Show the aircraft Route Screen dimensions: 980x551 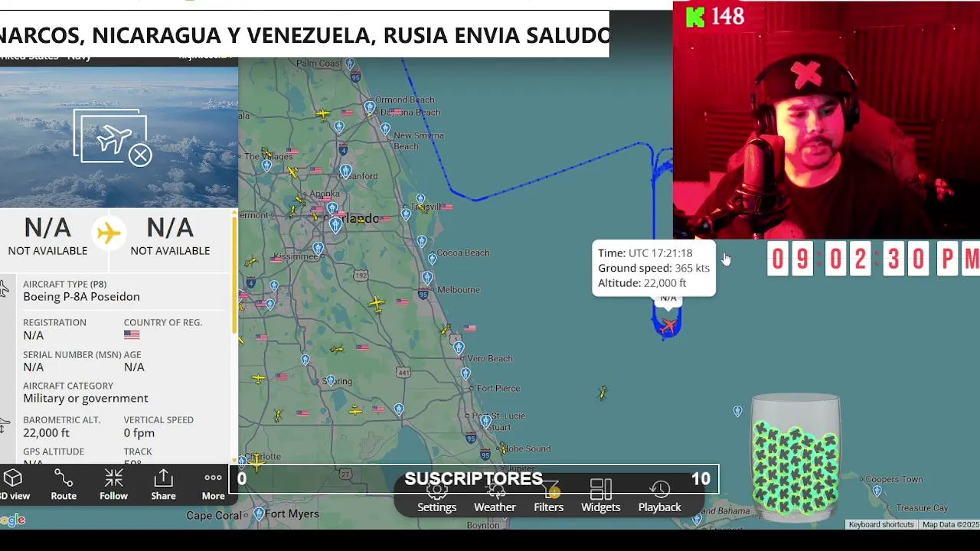pos(64,485)
